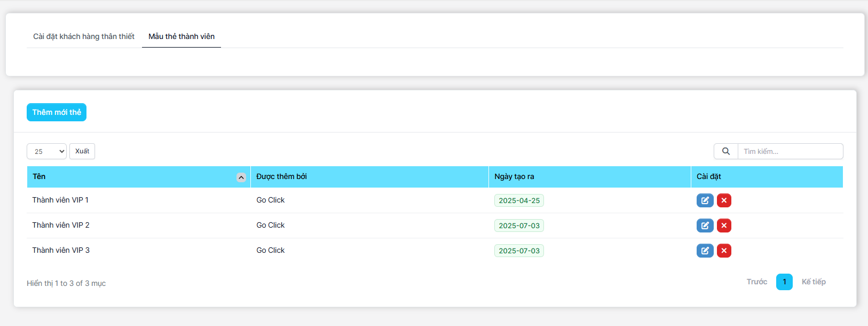Sort by Được thêm bởi column header
Image resolution: width=868 pixels, height=326 pixels.
pyautogui.click(x=281, y=177)
